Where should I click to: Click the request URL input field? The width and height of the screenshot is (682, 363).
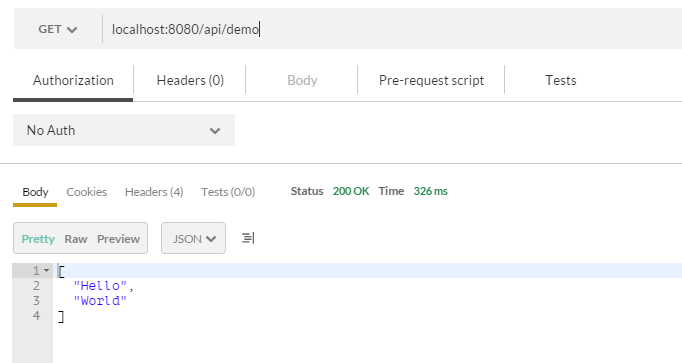point(391,29)
